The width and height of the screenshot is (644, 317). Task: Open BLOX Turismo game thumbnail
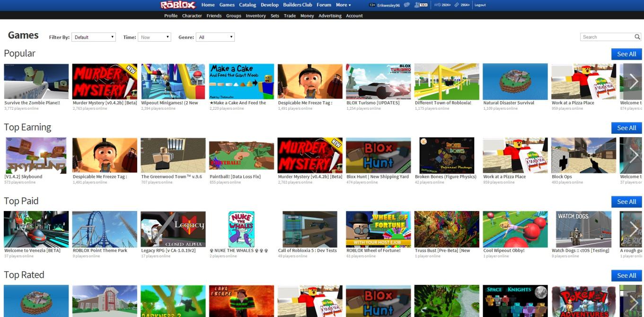click(x=379, y=81)
